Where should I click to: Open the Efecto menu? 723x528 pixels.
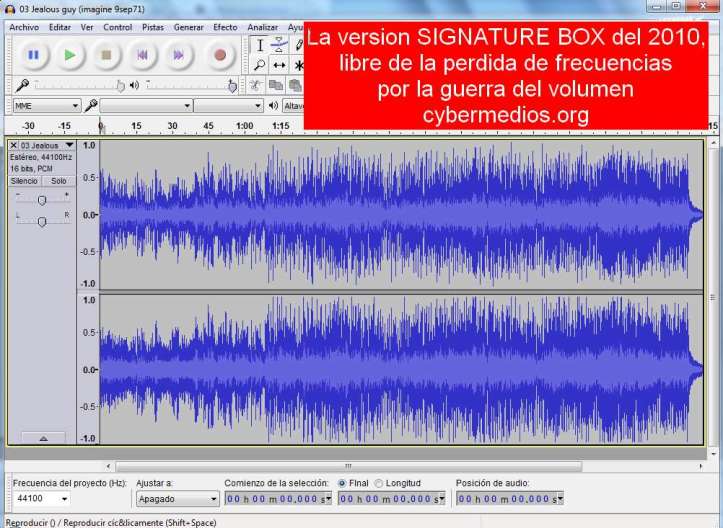coord(225,27)
